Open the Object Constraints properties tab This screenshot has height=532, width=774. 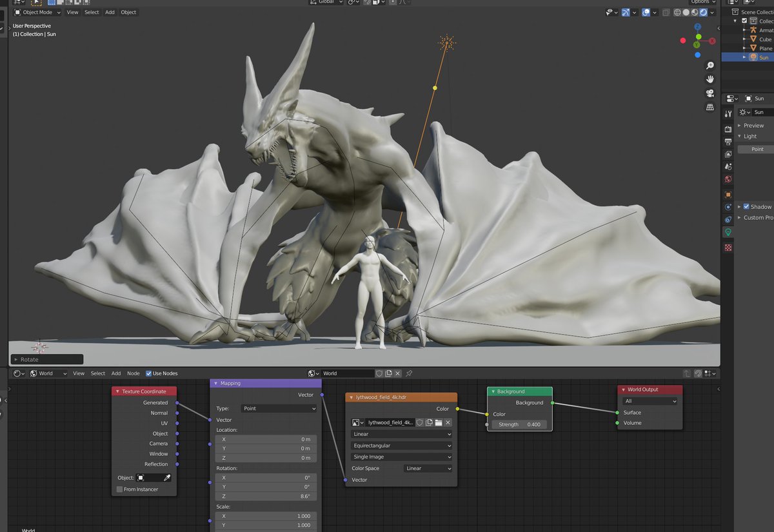[x=728, y=220]
